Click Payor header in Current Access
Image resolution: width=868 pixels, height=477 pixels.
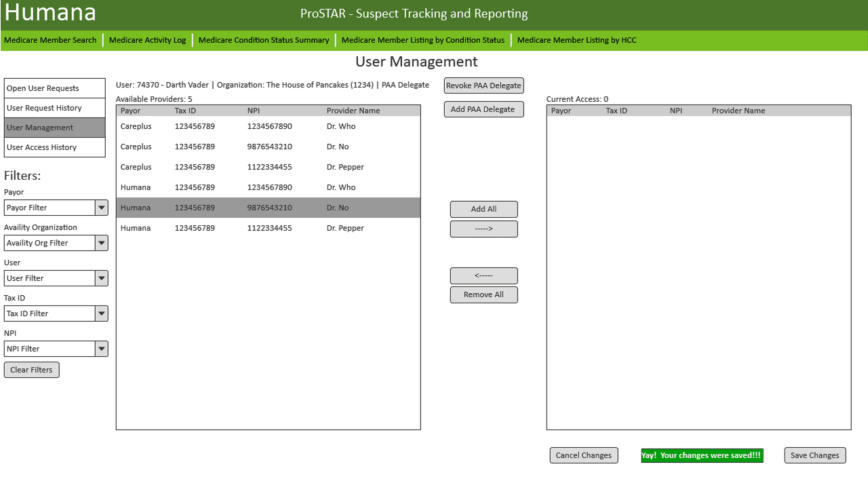click(561, 111)
